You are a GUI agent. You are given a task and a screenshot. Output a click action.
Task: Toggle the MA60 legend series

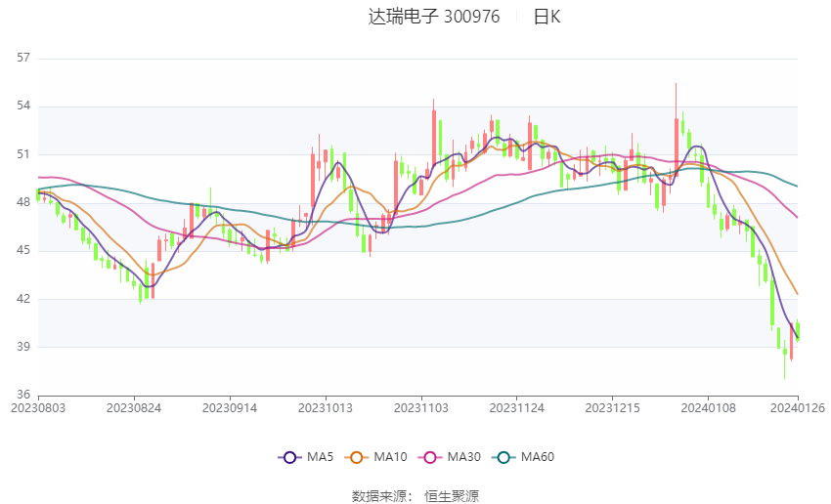[x=523, y=457]
